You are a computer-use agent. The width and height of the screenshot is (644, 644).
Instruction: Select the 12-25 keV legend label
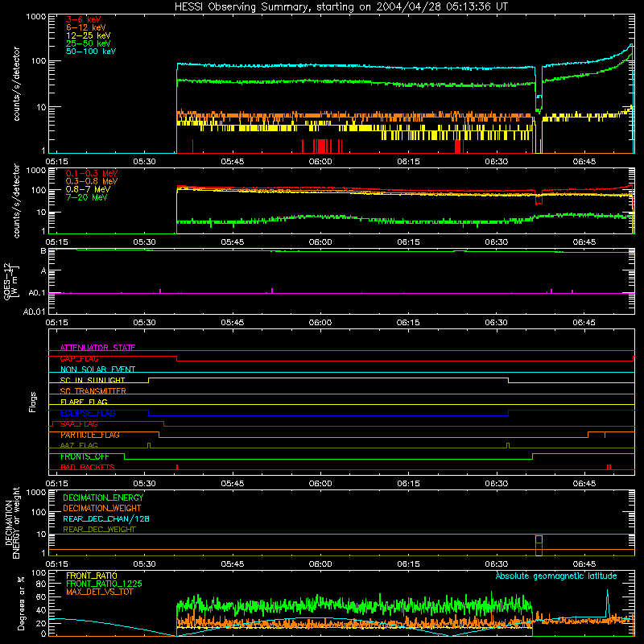tap(89, 35)
